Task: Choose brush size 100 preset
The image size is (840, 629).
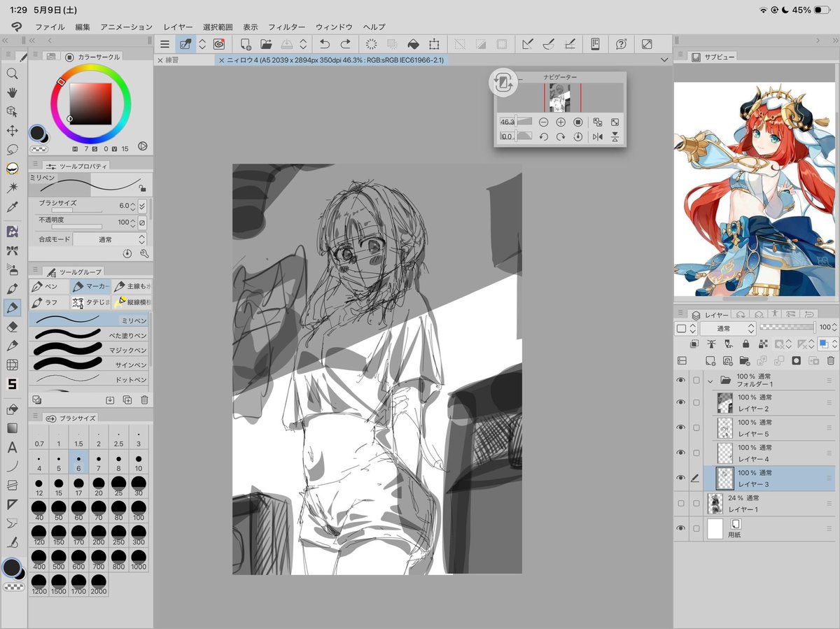Action: [139, 511]
